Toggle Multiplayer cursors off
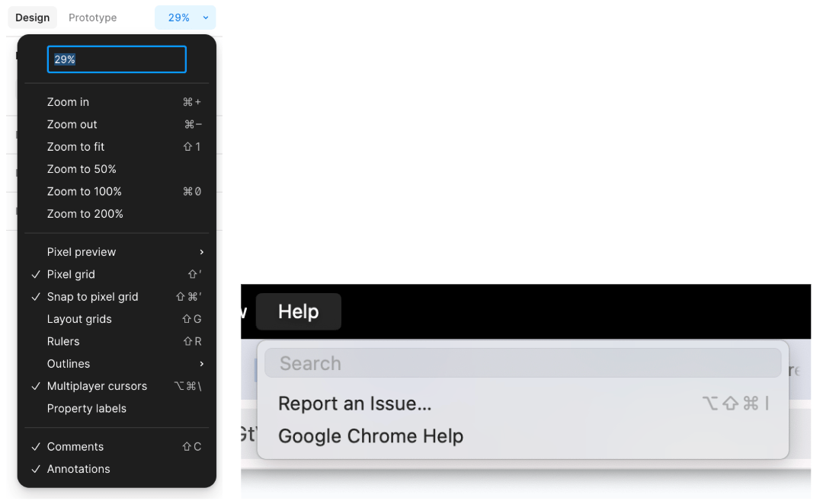This screenshot has width=823, height=504. pos(97,386)
